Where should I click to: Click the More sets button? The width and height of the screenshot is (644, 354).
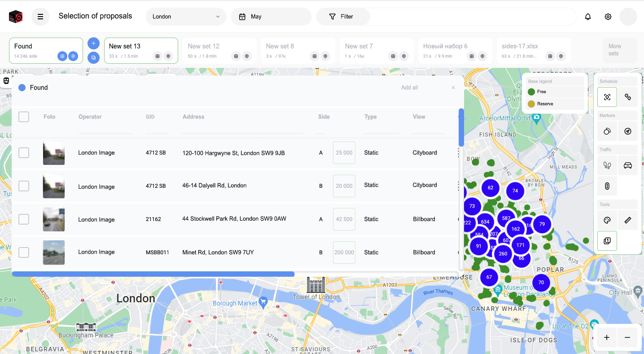(619, 50)
